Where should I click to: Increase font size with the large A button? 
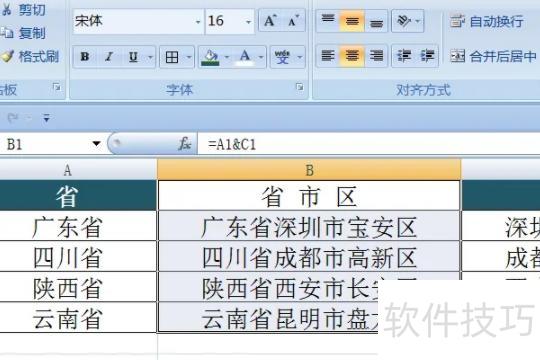coord(270,21)
